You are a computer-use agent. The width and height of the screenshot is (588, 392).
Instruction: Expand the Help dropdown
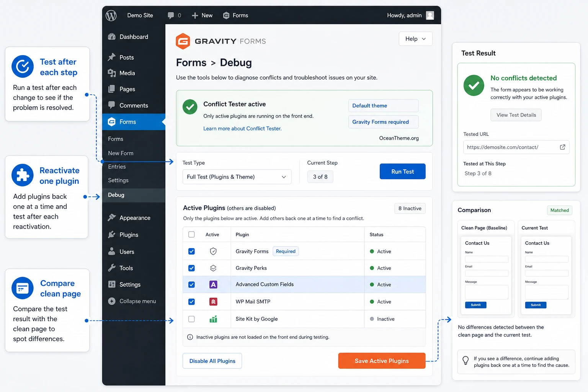[x=415, y=39]
